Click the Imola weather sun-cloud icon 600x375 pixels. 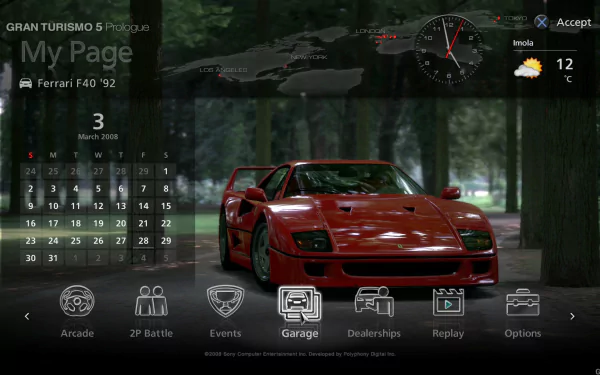[528, 68]
